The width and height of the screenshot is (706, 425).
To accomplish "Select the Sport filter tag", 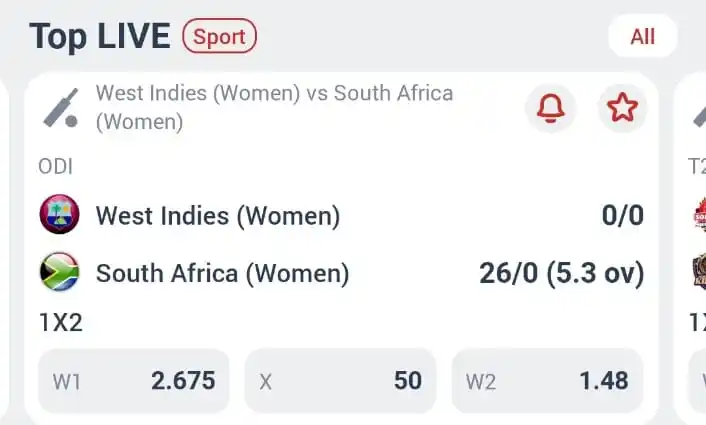I will coord(219,37).
